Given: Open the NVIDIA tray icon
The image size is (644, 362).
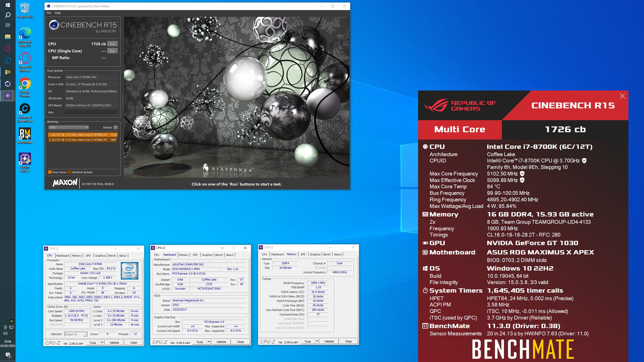Looking at the screenshot, I should click(x=11, y=321).
